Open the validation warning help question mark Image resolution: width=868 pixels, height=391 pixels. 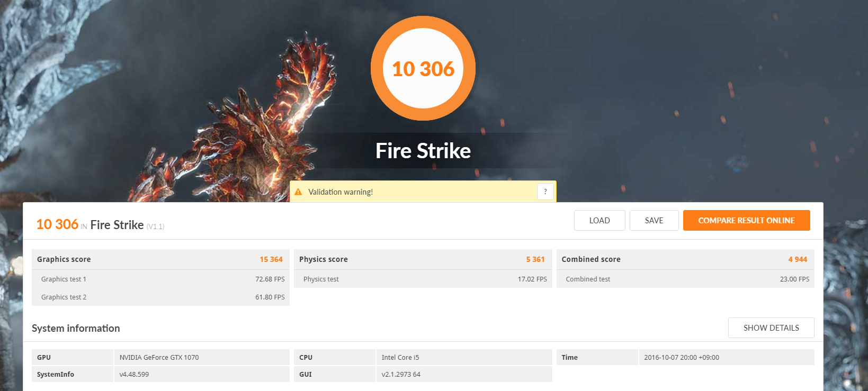click(x=545, y=192)
